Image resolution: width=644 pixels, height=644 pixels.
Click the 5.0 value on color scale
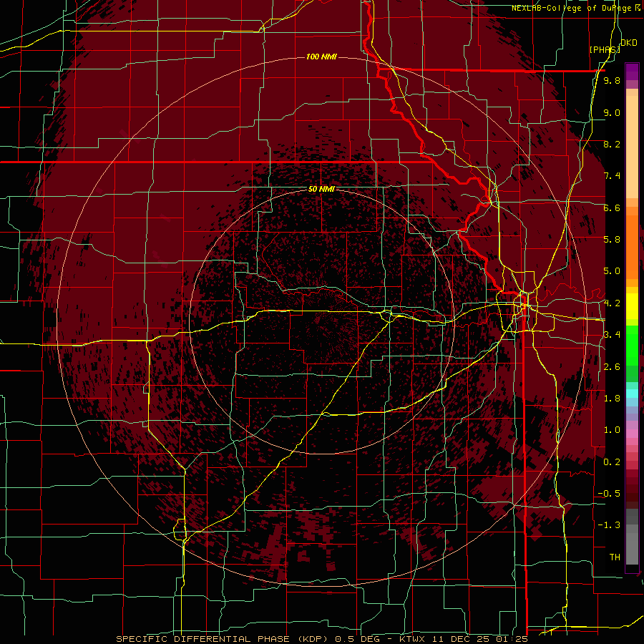612,271
